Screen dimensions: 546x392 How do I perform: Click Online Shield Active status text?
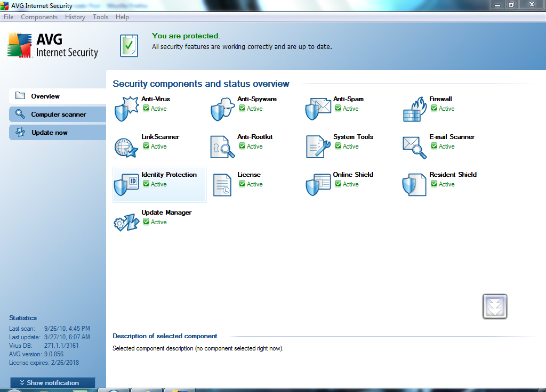click(x=351, y=184)
